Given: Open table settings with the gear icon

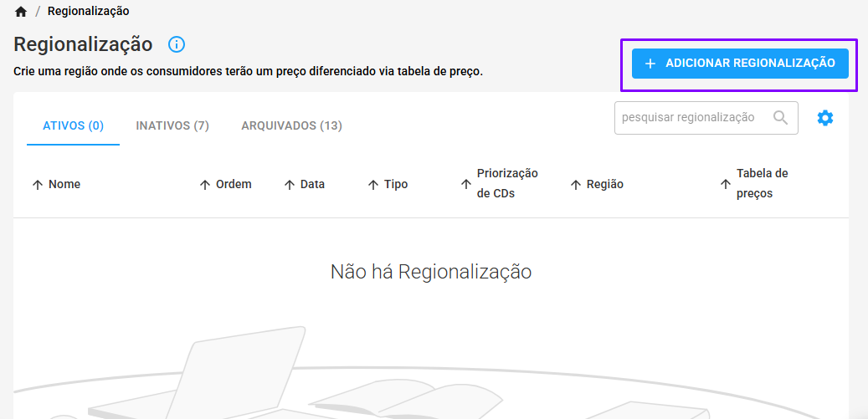Looking at the screenshot, I should click(x=825, y=118).
